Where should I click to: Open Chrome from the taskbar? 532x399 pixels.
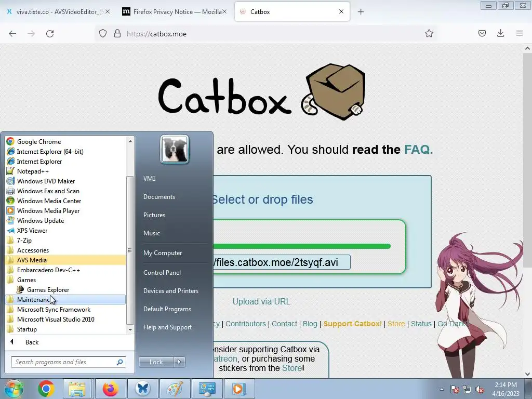[x=46, y=389]
